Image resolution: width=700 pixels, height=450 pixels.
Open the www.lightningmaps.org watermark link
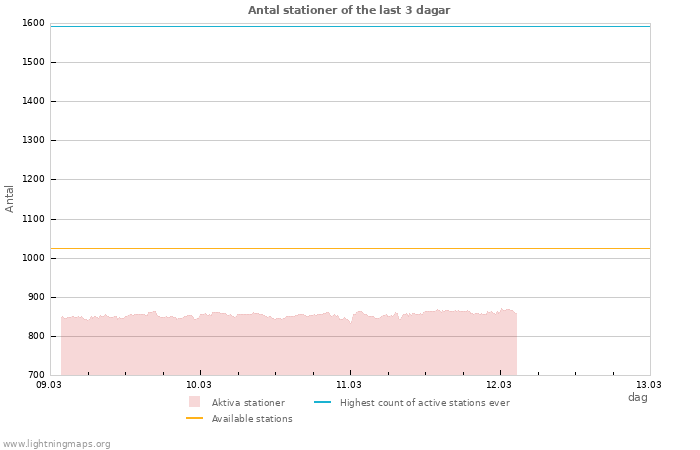click(57, 444)
